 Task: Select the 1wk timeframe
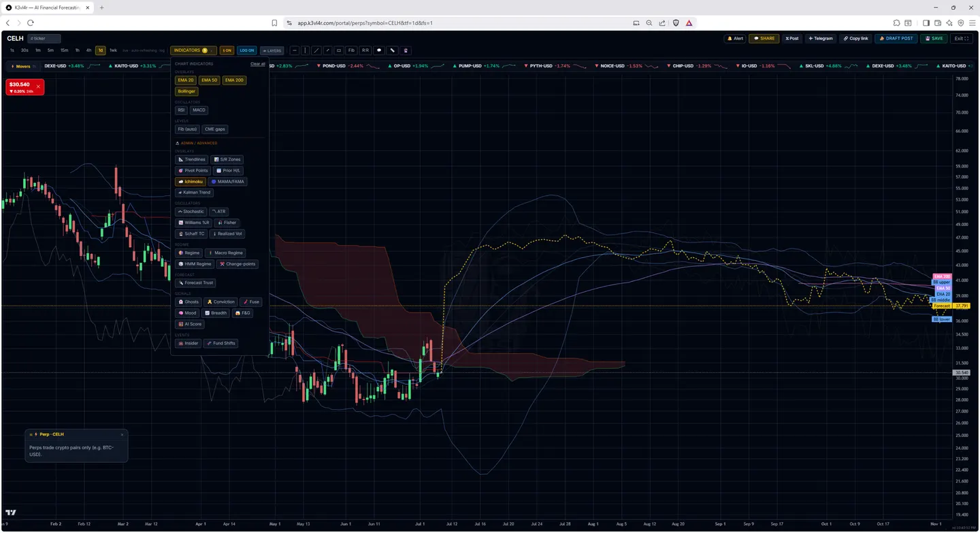tap(113, 50)
